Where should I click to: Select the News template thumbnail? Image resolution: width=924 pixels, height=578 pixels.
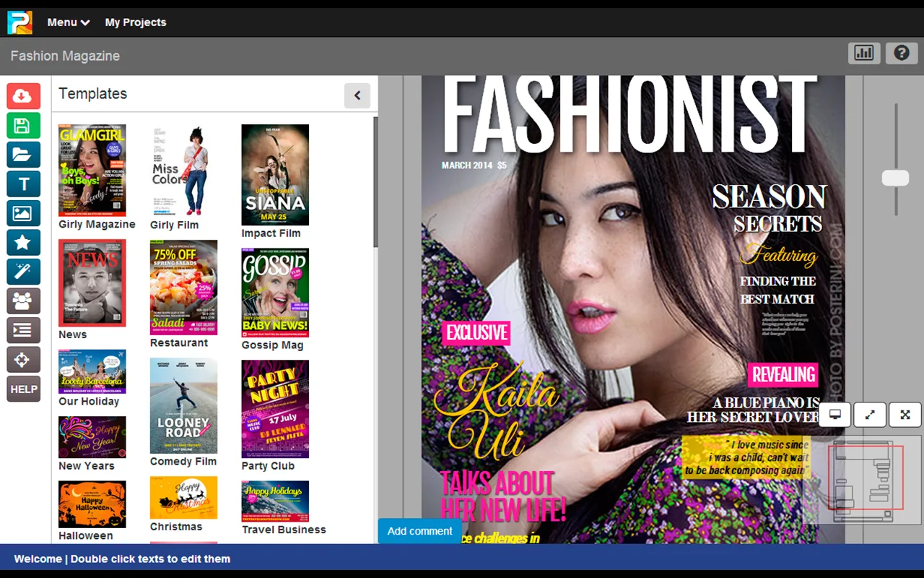pyautogui.click(x=92, y=283)
